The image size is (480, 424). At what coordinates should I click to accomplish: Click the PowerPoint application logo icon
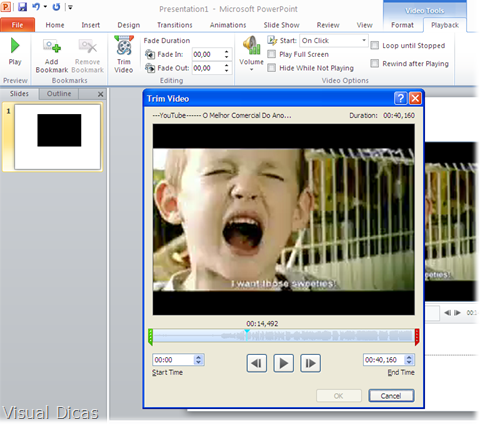click(6, 7)
